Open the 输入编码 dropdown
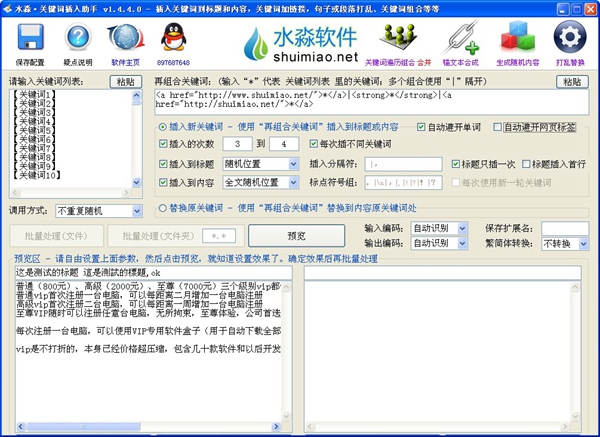 point(439,228)
